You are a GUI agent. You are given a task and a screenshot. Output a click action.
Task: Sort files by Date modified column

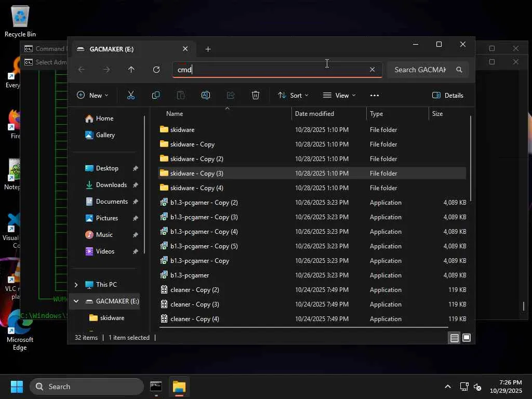tap(314, 114)
